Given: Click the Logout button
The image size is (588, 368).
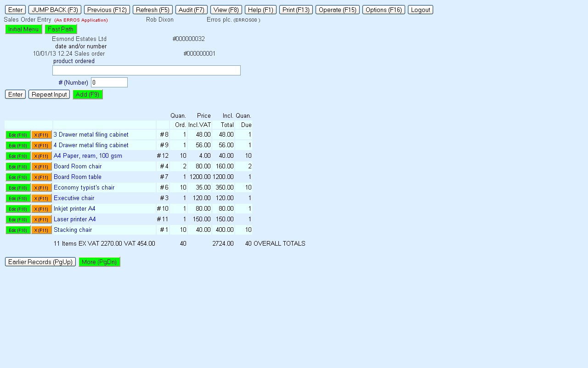Looking at the screenshot, I should click(x=420, y=10).
